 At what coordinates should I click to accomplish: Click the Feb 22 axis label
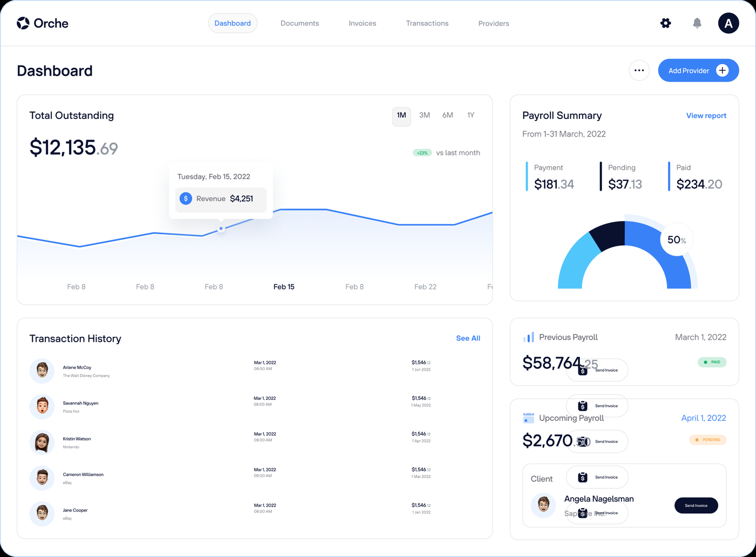[x=426, y=287]
